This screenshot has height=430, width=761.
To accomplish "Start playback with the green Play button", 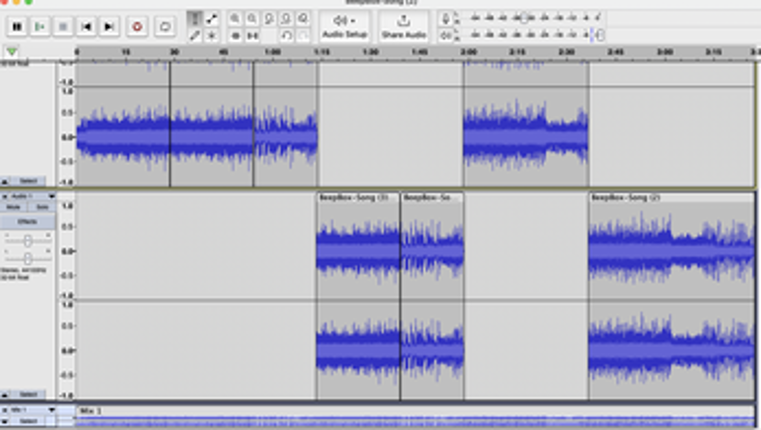I will point(40,27).
